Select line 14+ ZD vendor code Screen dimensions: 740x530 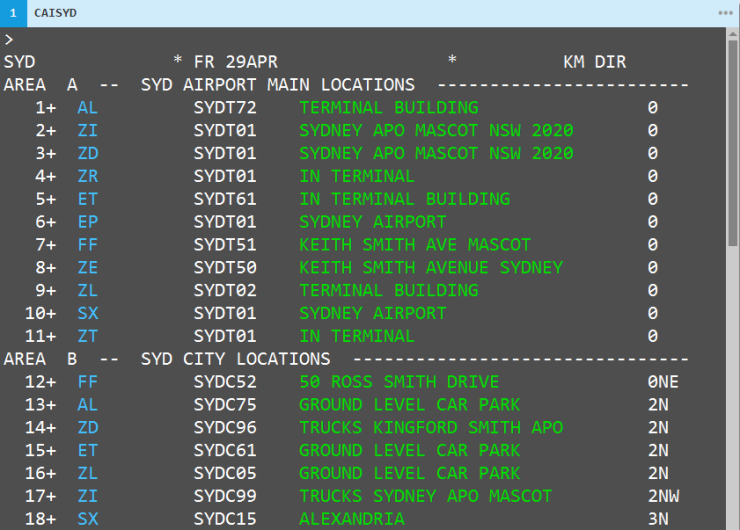click(88, 428)
